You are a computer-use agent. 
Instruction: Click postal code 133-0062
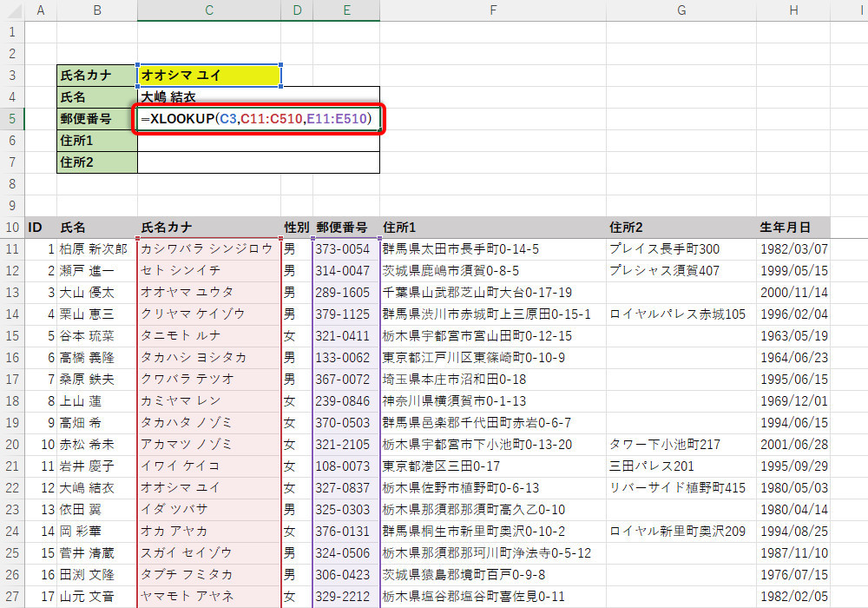pos(346,358)
